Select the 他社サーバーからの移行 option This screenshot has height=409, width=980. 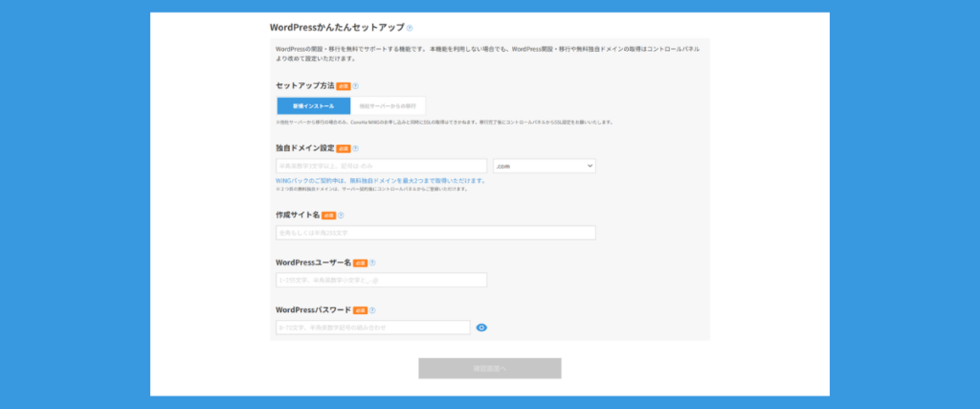(x=389, y=105)
